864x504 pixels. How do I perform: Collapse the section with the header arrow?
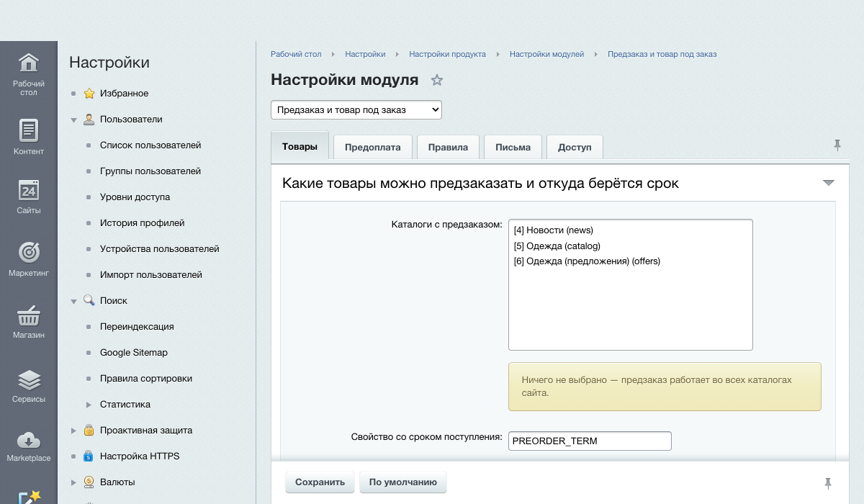pos(829,183)
